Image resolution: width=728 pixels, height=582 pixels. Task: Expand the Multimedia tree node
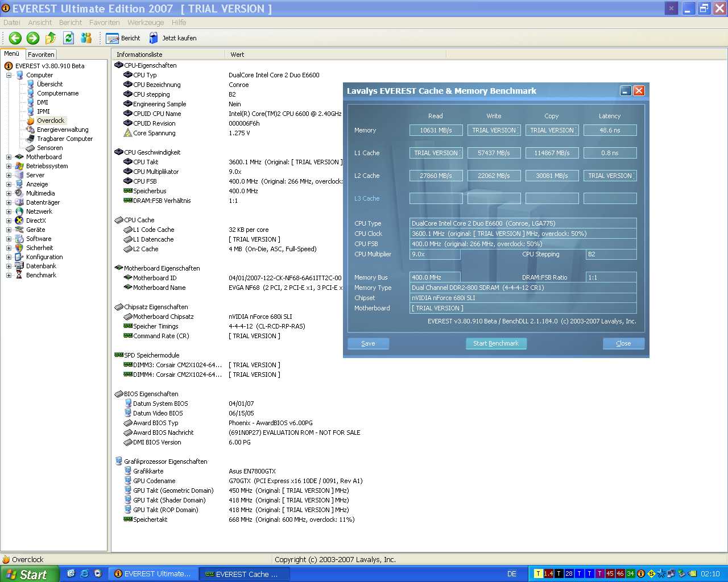coord(9,193)
